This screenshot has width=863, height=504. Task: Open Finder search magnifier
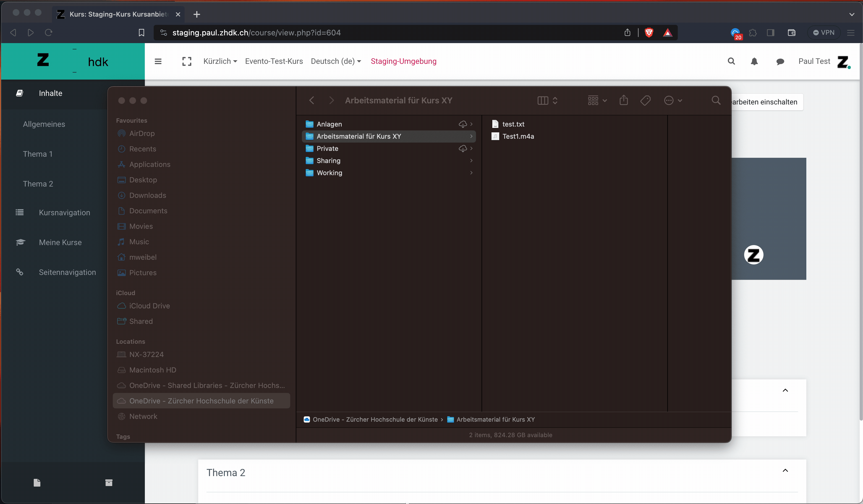click(x=716, y=100)
